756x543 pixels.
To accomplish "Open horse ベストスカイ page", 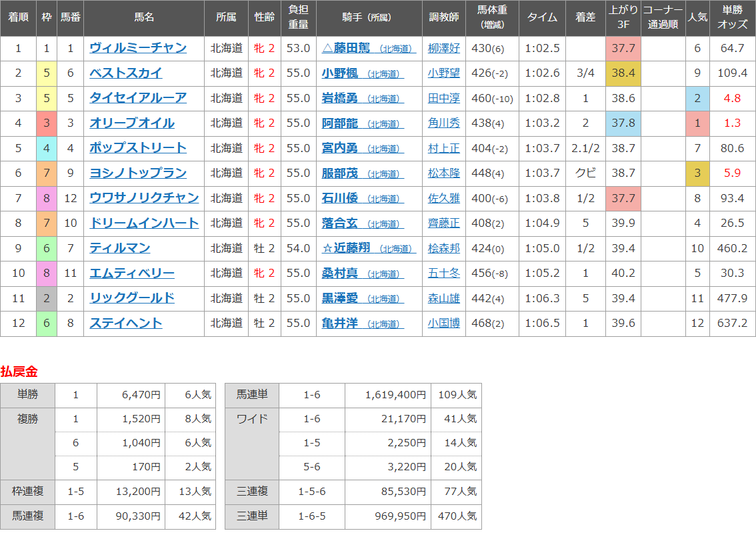I will click(x=126, y=73).
